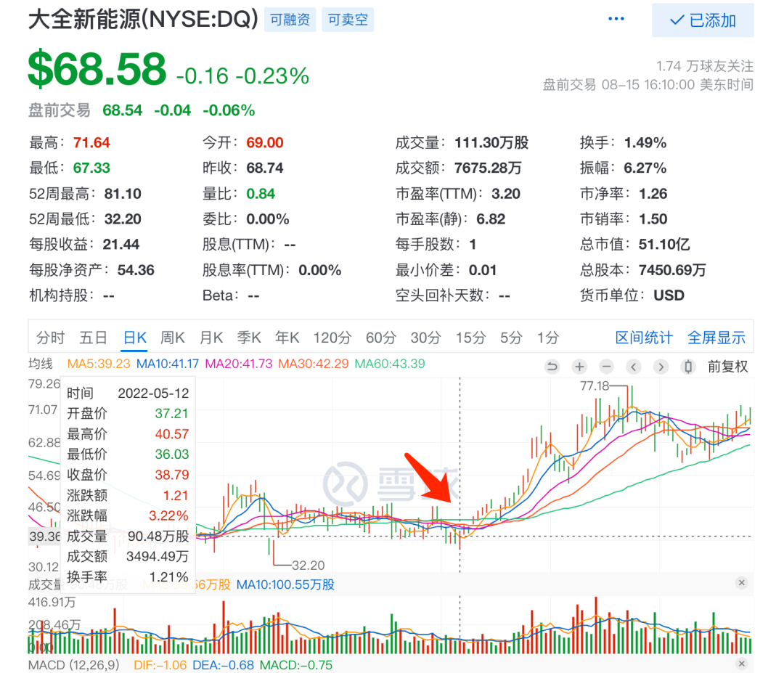
Task: Click the 77.18 chart high marker
Action: coord(595,386)
